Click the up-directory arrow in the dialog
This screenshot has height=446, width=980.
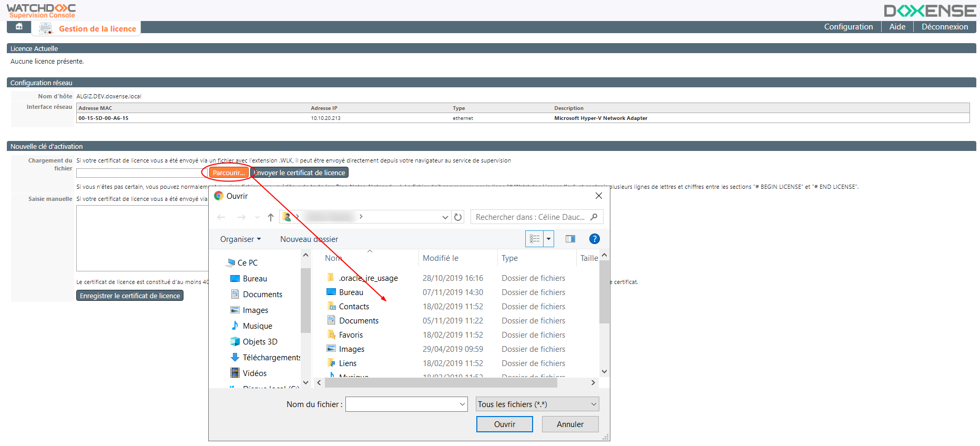[x=271, y=217]
